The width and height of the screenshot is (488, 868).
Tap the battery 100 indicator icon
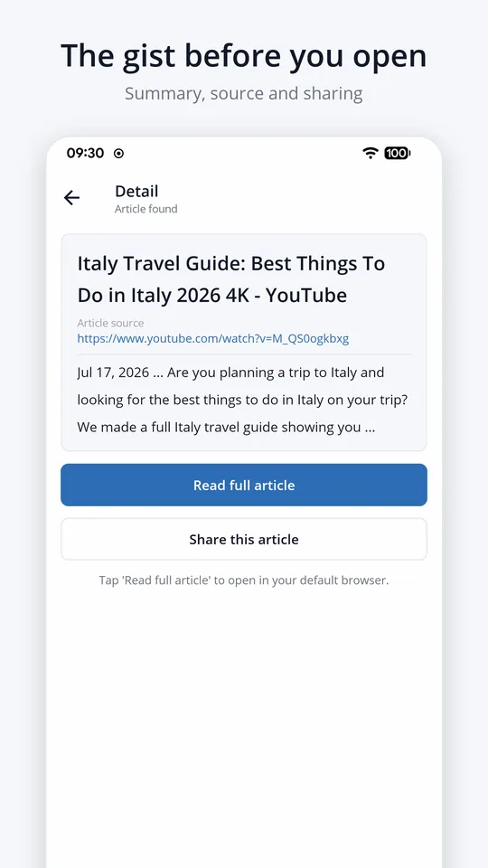click(x=398, y=154)
